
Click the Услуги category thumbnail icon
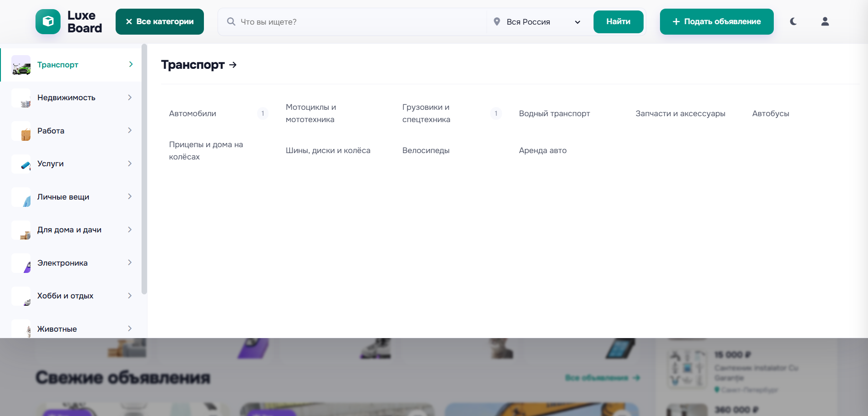coord(21,164)
